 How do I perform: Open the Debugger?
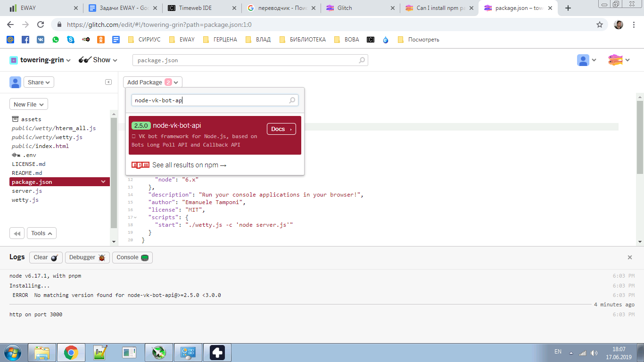click(x=87, y=257)
